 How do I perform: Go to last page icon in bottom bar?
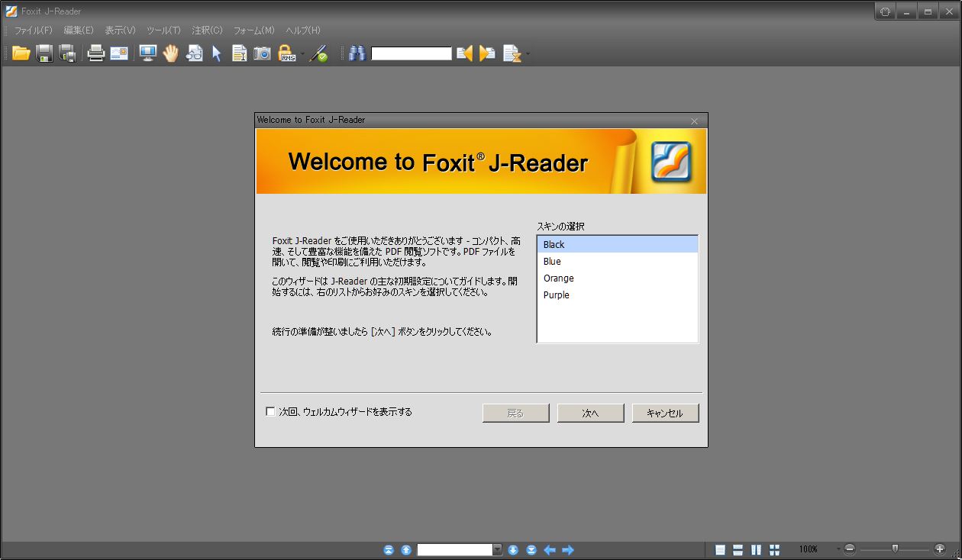[531, 550]
